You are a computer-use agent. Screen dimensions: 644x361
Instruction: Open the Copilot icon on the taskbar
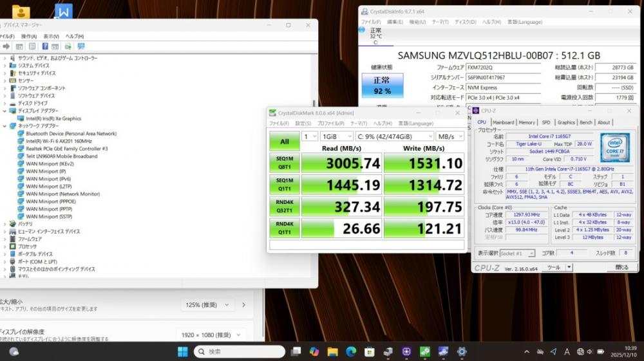(314, 351)
